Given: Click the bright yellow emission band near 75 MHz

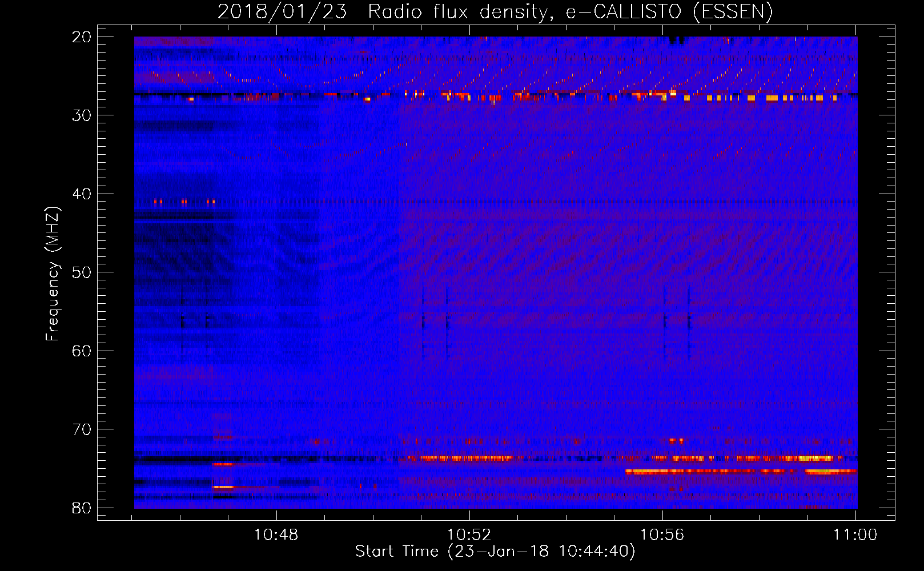Looking at the screenshot, I should point(741,471).
